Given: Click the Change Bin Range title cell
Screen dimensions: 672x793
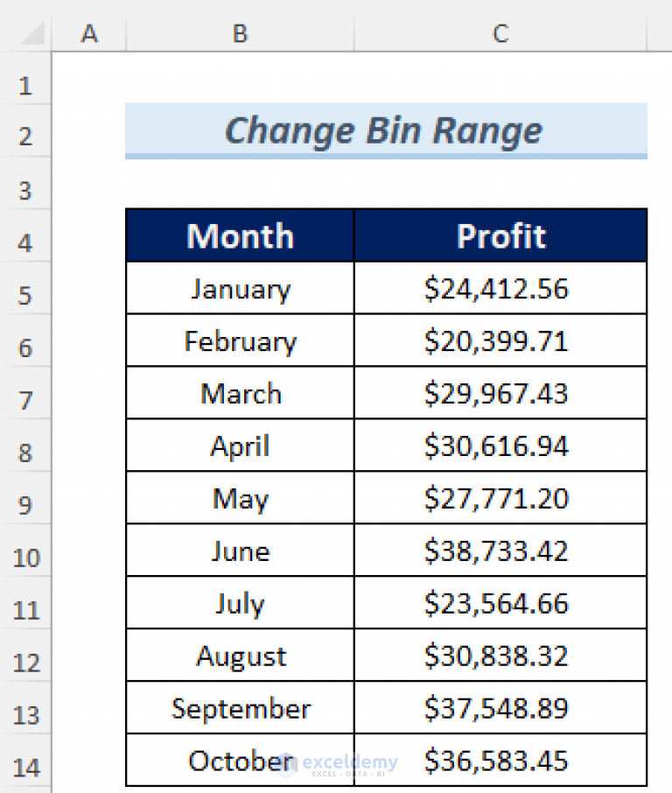Looking at the screenshot, I should [383, 130].
